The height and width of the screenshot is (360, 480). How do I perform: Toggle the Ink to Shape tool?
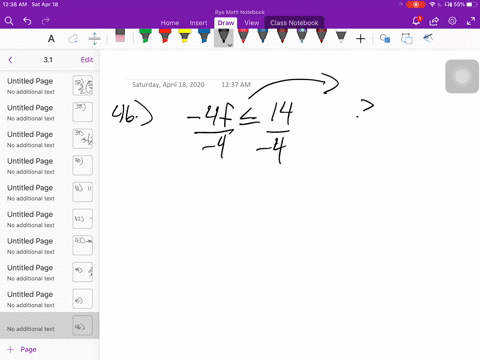click(407, 39)
